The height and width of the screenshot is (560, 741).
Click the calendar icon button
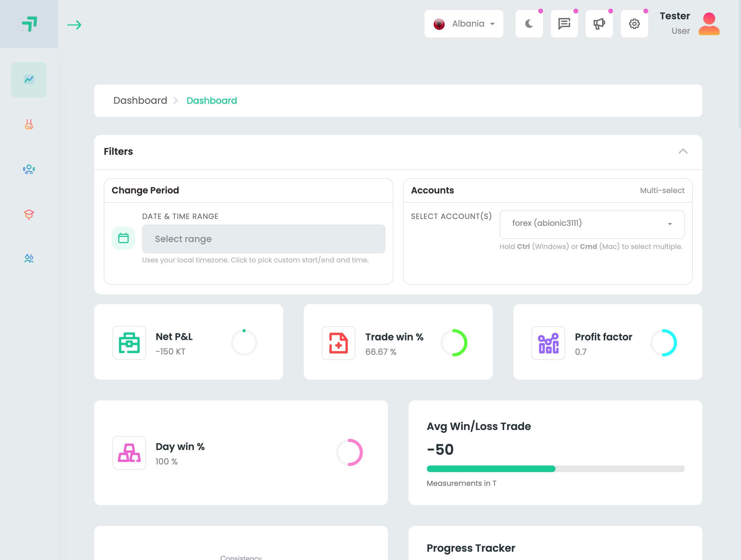pyautogui.click(x=123, y=238)
